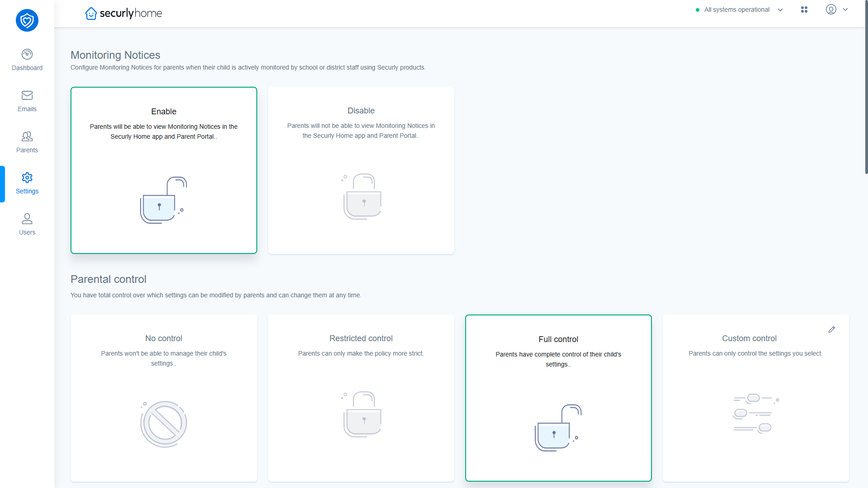Click the prohibited circle icon in No control
The height and width of the screenshot is (488, 868).
tap(164, 424)
